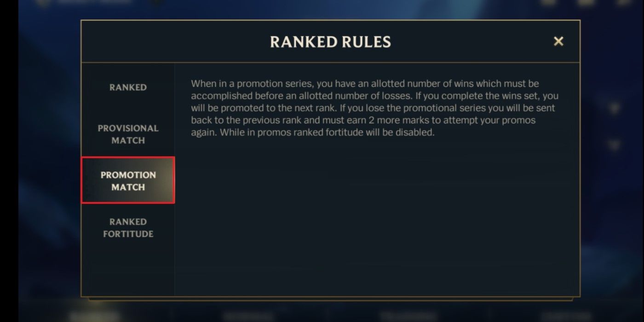
Task: Select the RANKED tab in the sidebar
Action: pyautogui.click(x=128, y=87)
